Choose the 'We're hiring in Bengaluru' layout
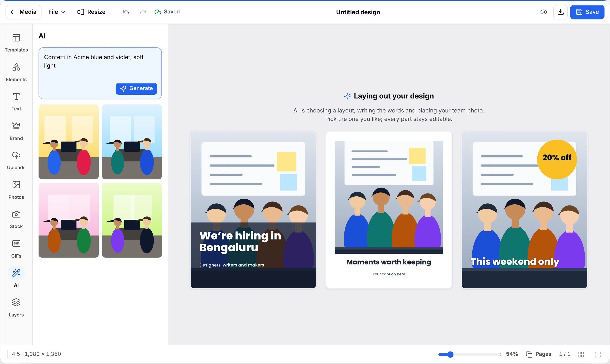 click(253, 210)
